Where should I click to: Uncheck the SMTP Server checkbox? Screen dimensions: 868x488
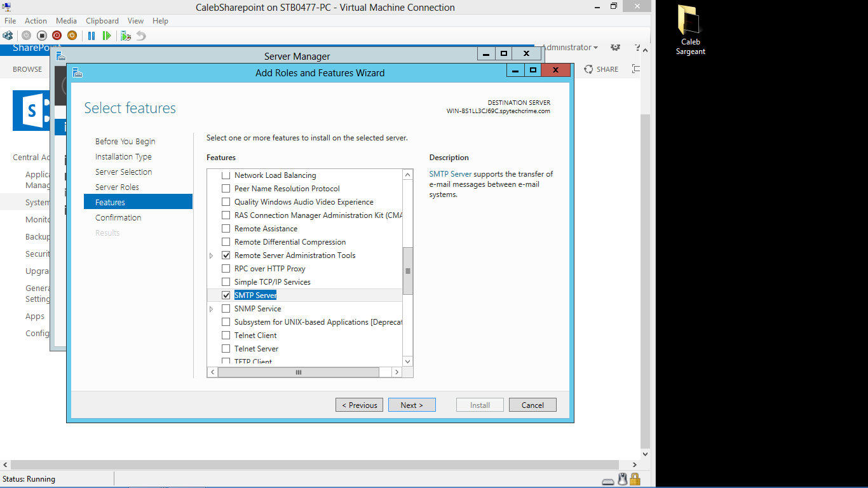pos(226,295)
